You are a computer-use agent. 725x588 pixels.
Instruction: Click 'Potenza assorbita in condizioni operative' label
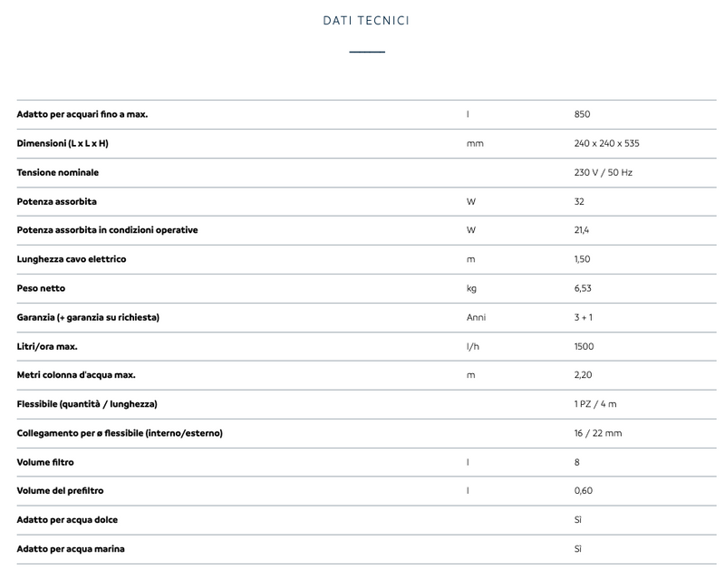[107, 230]
